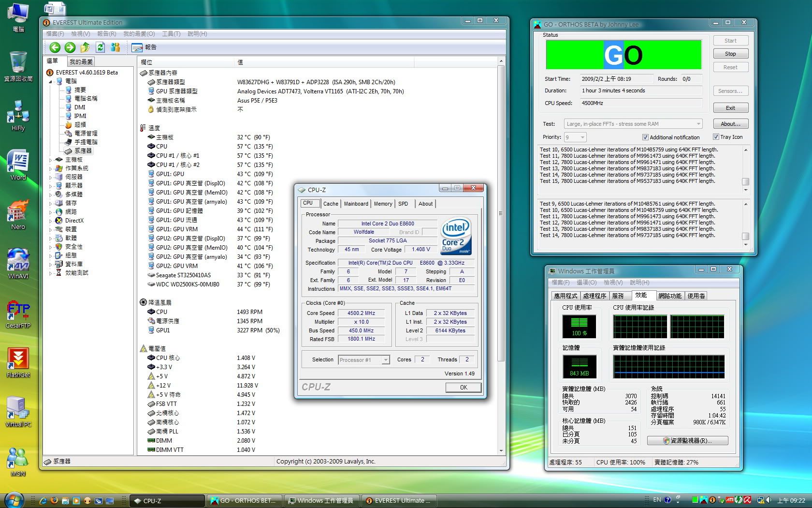Image resolution: width=812 pixels, height=508 pixels.
Task: Switch to the CPU-Z Memory tab
Action: tap(383, 204)
